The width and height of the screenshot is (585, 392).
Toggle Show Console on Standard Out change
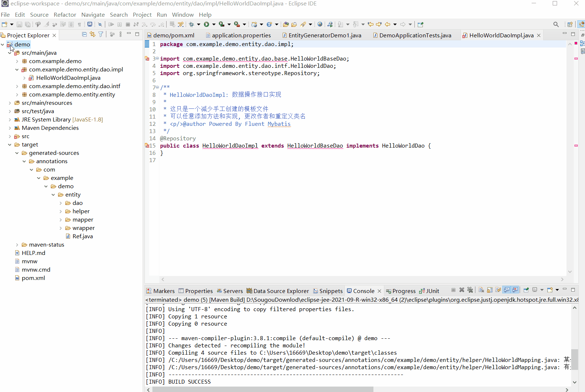[507, 290]
